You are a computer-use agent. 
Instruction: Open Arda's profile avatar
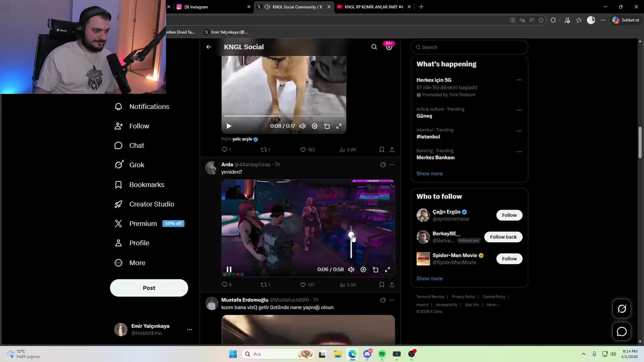(211, 168)
